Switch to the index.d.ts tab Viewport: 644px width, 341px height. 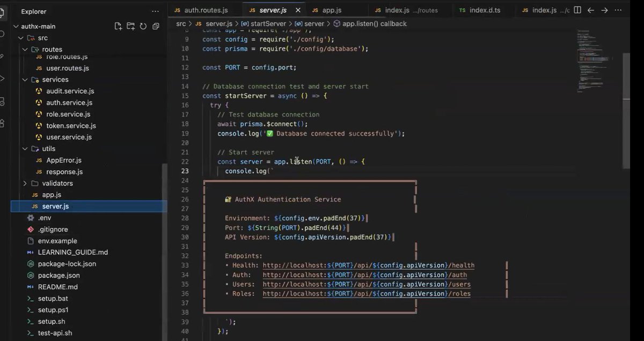[485, 10]
